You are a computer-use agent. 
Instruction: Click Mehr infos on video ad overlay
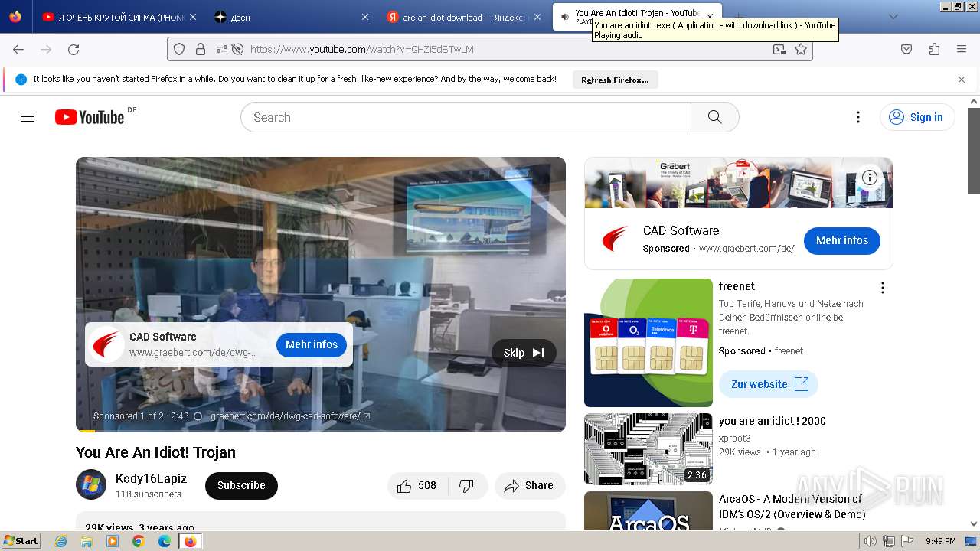312,344
